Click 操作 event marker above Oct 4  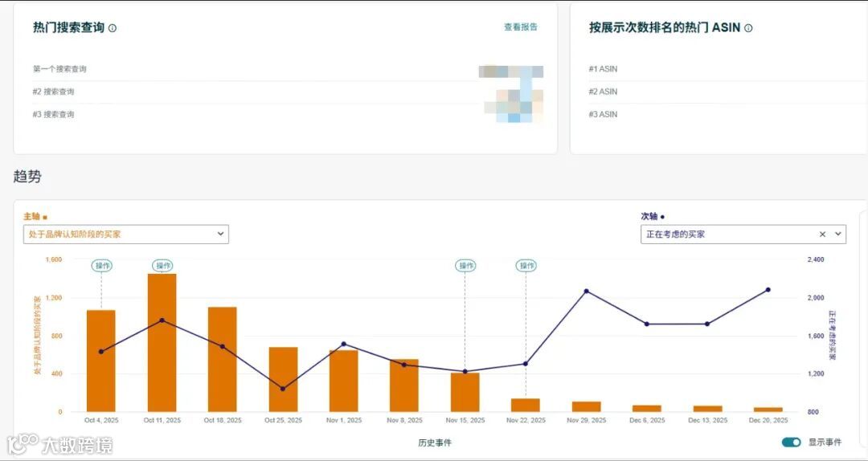click(x=102, y=266)
